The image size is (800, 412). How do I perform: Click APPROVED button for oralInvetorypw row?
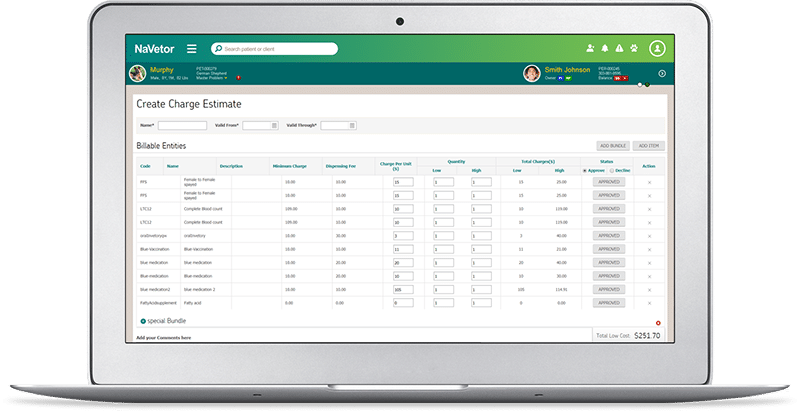(x=609, y=236)
